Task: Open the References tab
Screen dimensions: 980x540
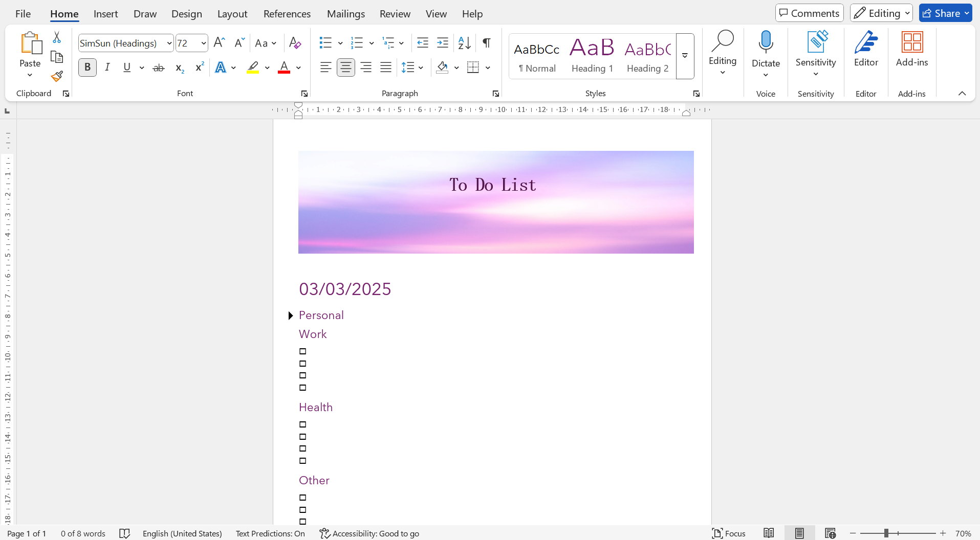Action: [287, 14]
